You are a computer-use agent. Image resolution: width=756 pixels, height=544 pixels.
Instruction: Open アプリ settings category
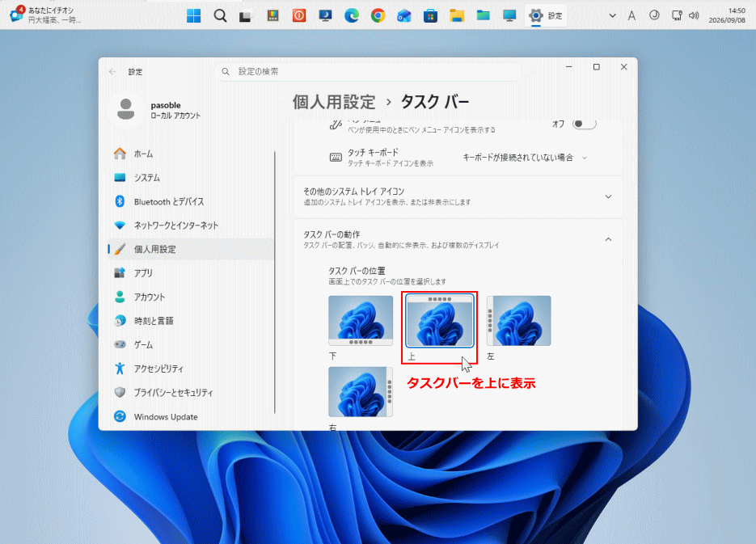192,272
